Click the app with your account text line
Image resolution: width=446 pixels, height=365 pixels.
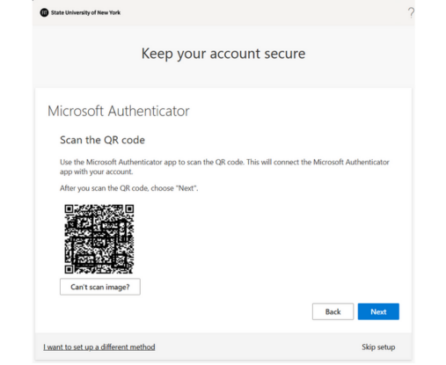[96, 172]
